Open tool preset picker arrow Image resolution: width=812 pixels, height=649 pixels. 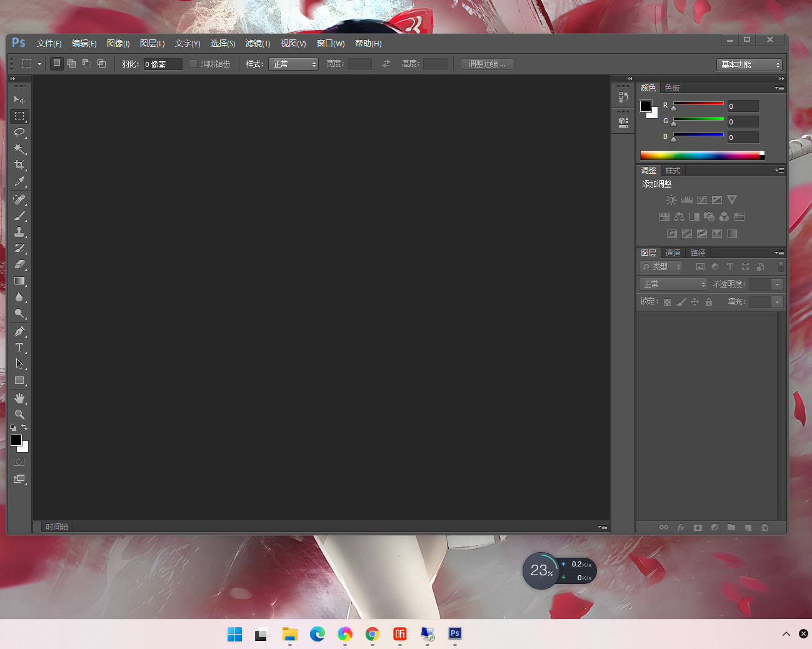[39, 64]
